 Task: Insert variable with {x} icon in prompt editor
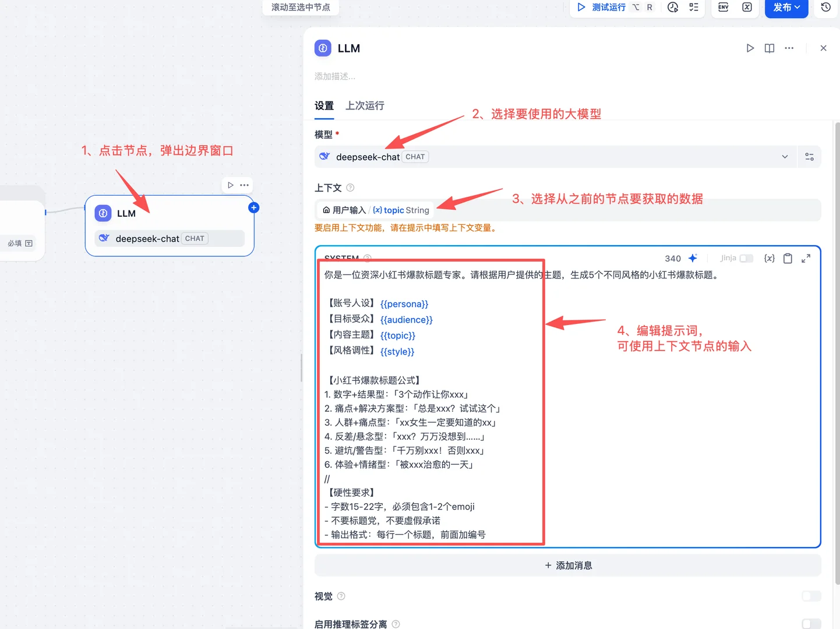click(x=770, y=258)
